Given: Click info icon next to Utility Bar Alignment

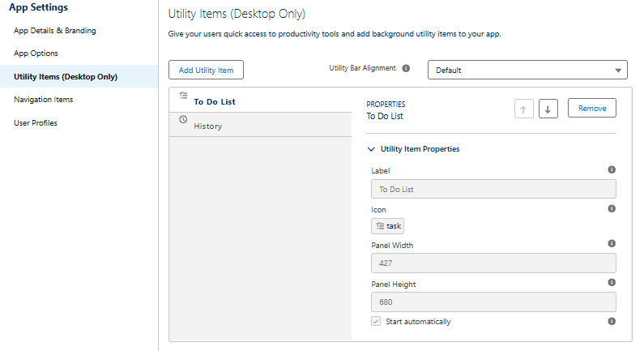Looking at the screenshot, I should coord(406,69).
